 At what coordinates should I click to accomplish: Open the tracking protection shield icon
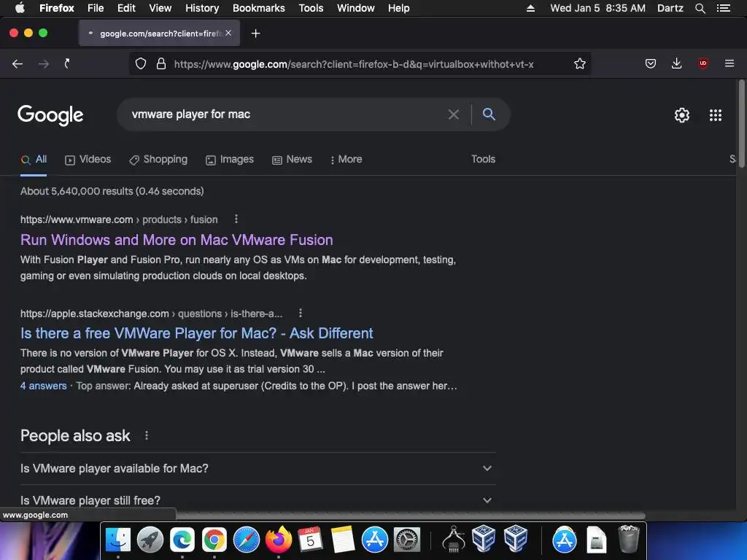click(x=141, y=64)
